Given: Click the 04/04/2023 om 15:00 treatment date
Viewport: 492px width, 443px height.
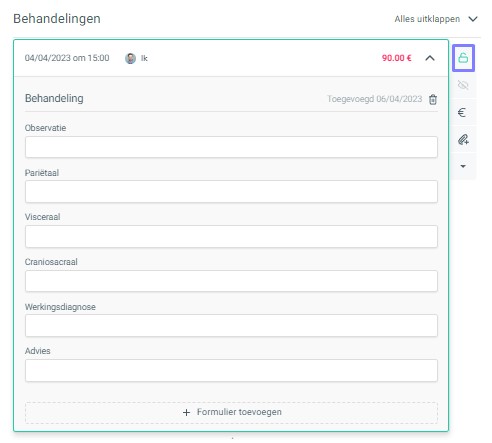Looking at the screenshot, I should (x=67, y=58).
